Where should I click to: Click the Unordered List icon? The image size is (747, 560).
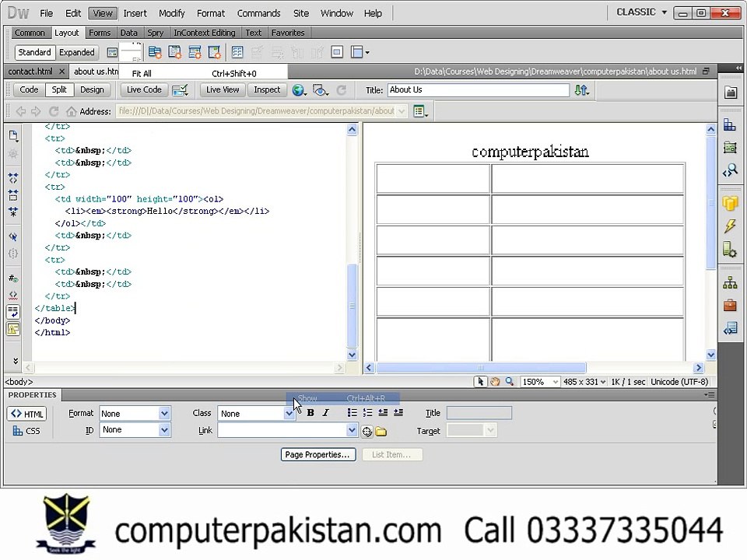point(352,413)
